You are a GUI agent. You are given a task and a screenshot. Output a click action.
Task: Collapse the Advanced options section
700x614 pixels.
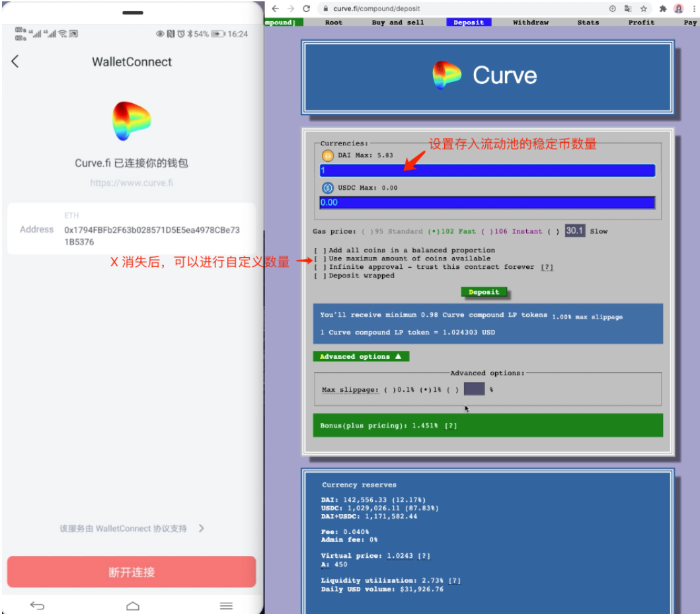tap(361, 356)
